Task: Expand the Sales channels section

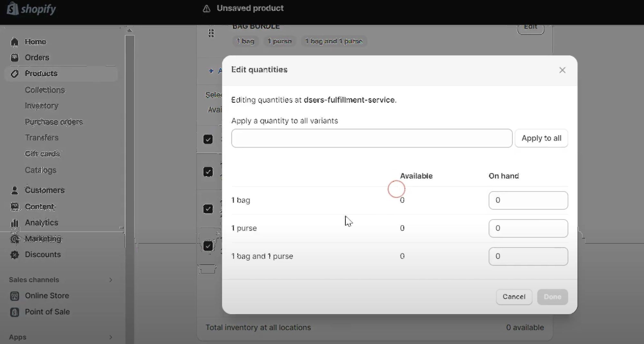Action: [111, 280]
